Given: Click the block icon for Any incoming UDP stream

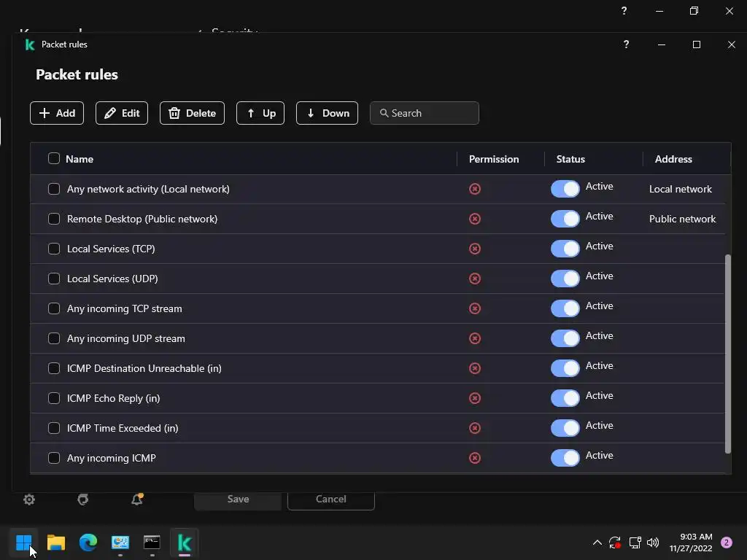Looking at the screenshot, I should [x=474, y=338].
